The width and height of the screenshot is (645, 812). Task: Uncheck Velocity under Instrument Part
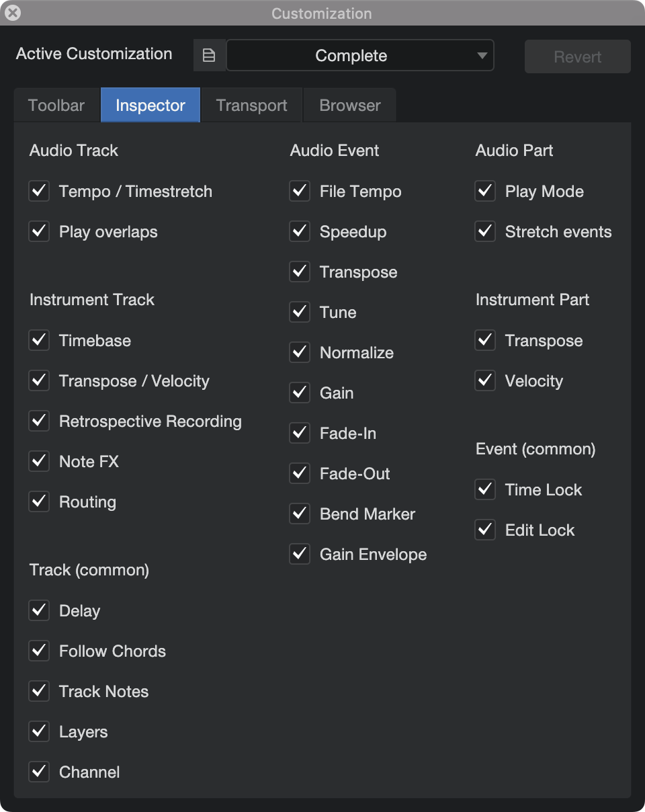click(485, 381)
